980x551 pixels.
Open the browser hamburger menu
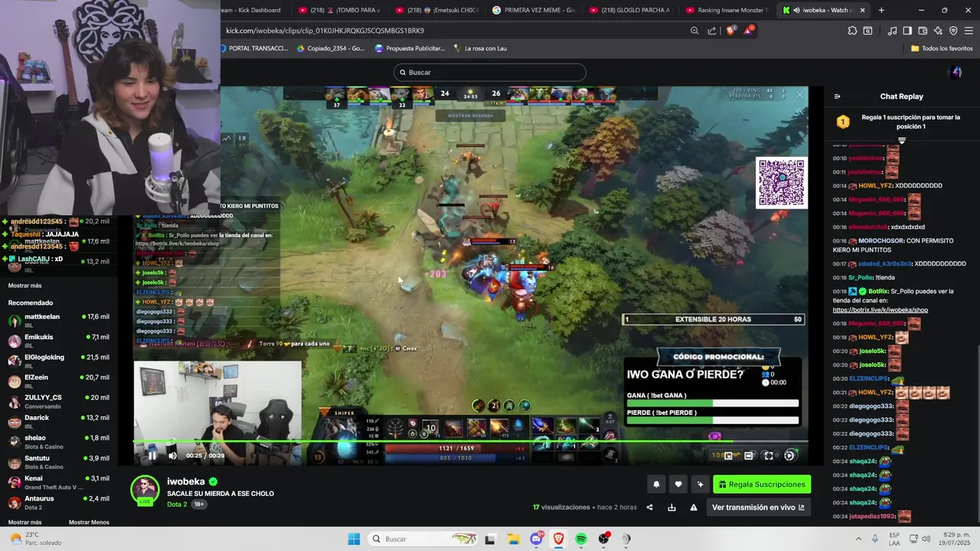click(x=969, y=31)
